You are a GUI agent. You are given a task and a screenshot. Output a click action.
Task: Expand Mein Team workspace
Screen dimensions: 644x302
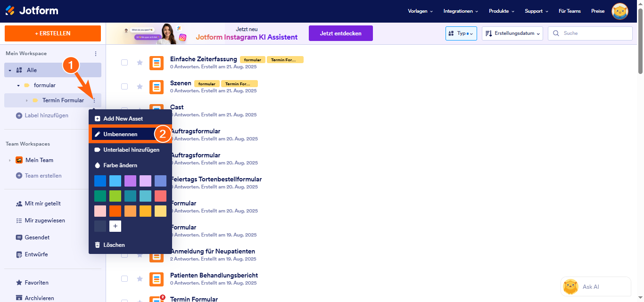point(10,160)
